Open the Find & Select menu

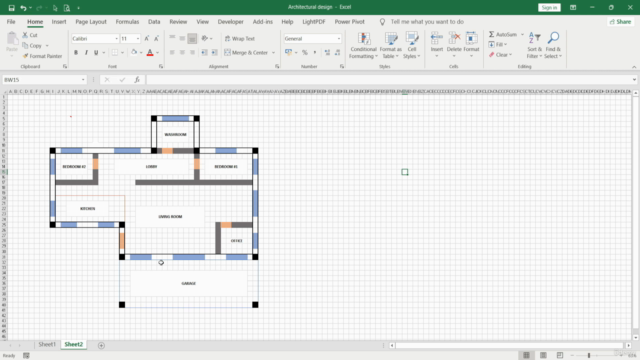[x=553, y=45]
